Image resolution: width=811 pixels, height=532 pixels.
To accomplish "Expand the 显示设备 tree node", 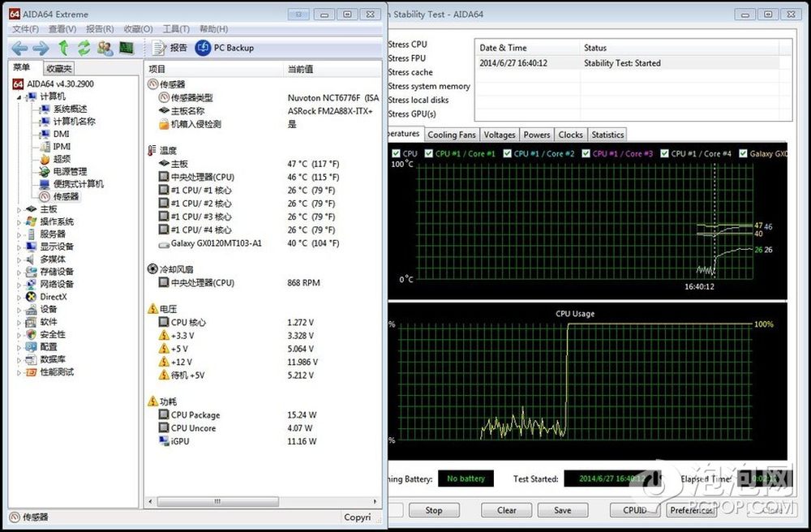I will pyautogui.click(x=19, y=247).
